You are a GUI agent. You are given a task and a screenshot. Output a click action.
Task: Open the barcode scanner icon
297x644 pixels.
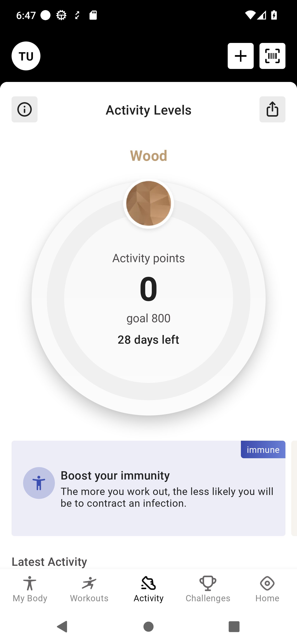tap(272, 56)
